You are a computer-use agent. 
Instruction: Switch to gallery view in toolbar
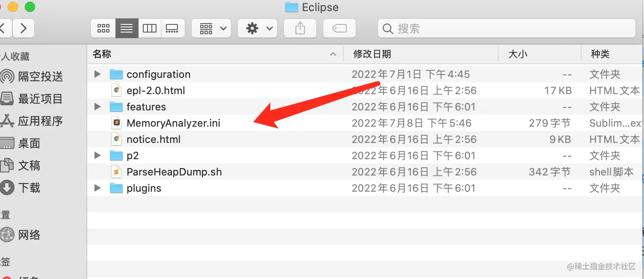click(x=173, y=29)
